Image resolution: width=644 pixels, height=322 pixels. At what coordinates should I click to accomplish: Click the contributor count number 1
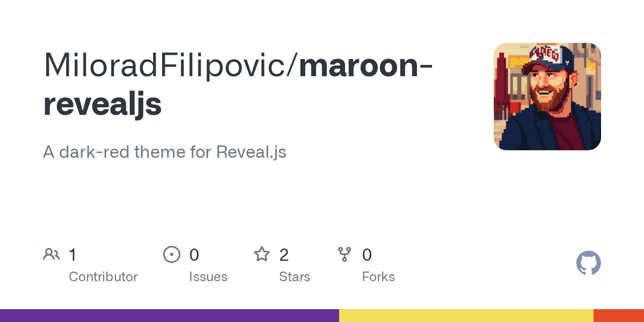pyautogui.click(x=73, y=255)
